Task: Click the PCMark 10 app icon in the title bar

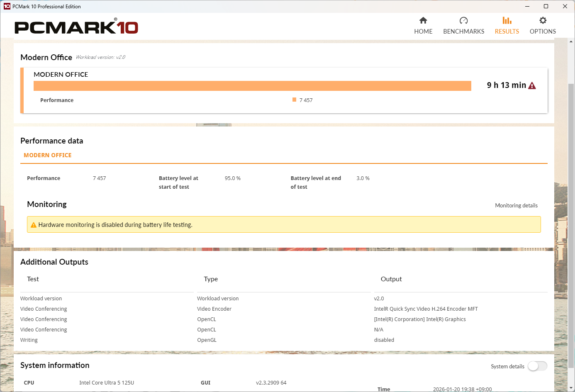Action: pyautogui.click(x=7, y=6)
